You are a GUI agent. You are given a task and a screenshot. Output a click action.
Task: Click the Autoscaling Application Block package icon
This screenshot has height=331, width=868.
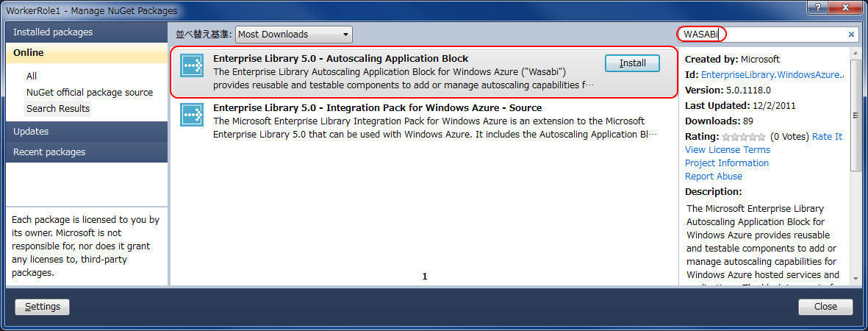pyautogui.click(x=192, y=65)
